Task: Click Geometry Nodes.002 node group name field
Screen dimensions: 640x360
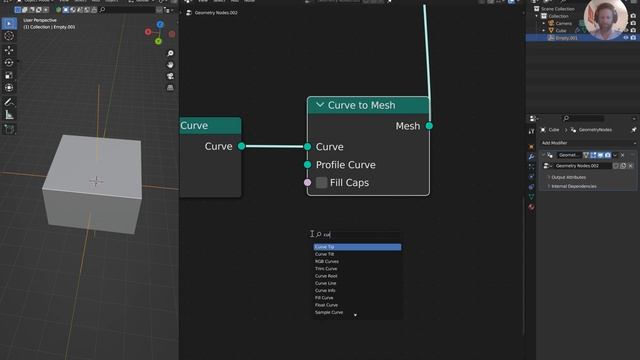Action: tap(583, 166)
